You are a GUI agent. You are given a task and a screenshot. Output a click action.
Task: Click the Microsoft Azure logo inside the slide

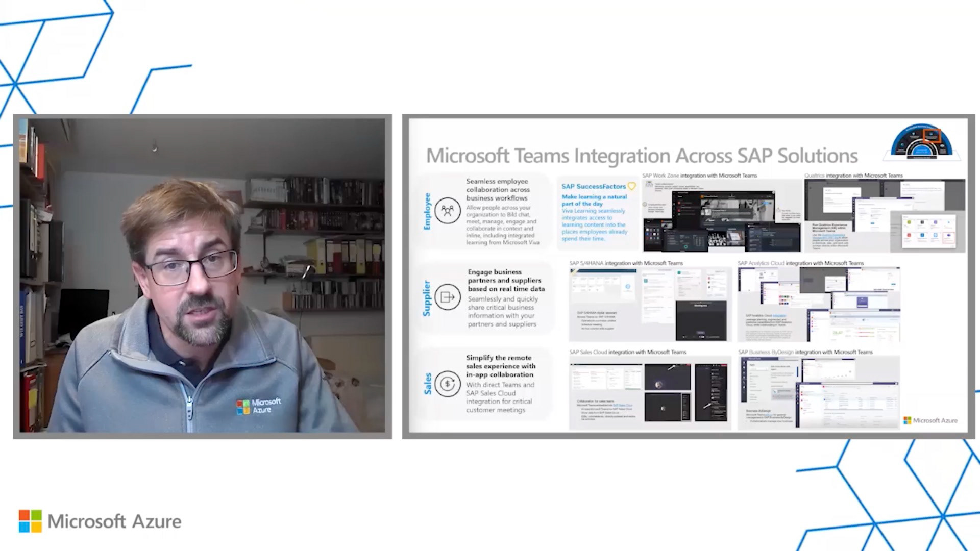930,420
